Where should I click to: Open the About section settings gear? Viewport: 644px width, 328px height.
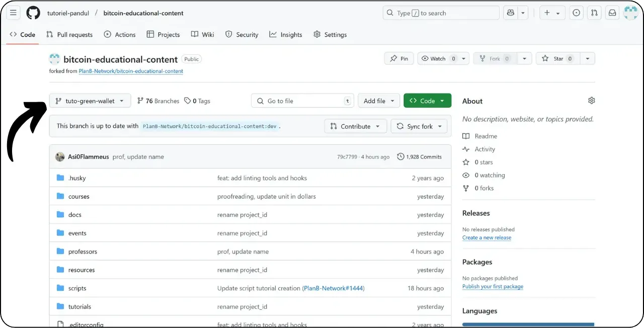point(592,101)
